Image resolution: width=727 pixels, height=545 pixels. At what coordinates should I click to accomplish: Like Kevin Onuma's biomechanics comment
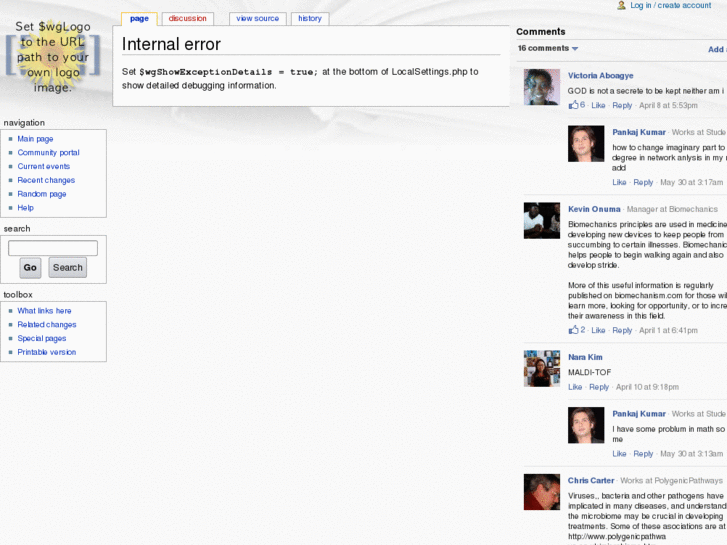[598, 330]
